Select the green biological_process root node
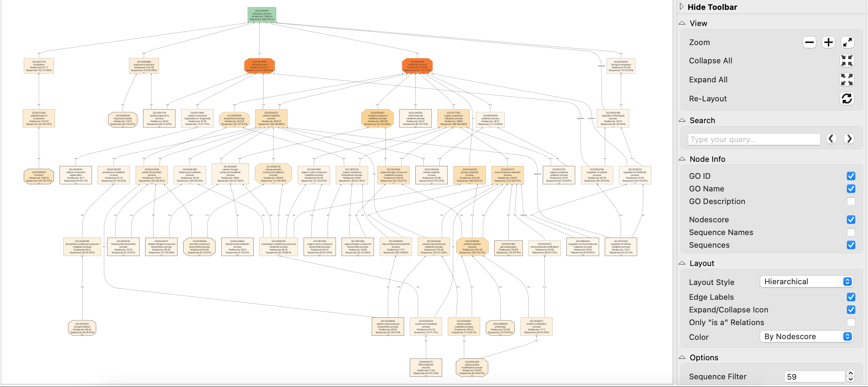Viewport: 868px width, 387px height. [262, 15]
